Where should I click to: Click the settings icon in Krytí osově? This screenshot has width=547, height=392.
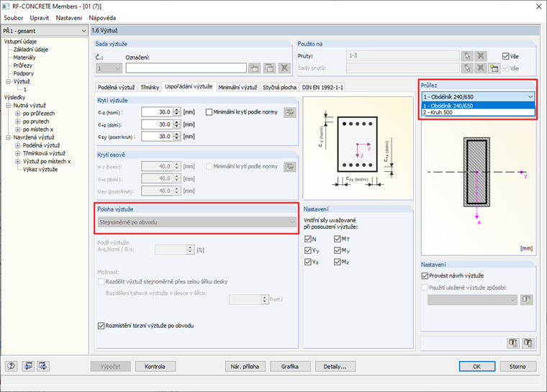[289, 167]
